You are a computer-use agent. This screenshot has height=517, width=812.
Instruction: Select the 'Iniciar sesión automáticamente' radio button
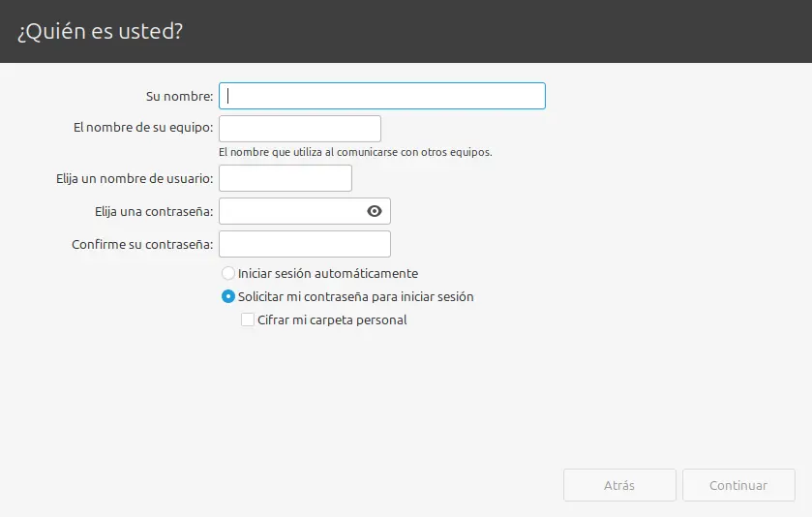pos(228,274)
